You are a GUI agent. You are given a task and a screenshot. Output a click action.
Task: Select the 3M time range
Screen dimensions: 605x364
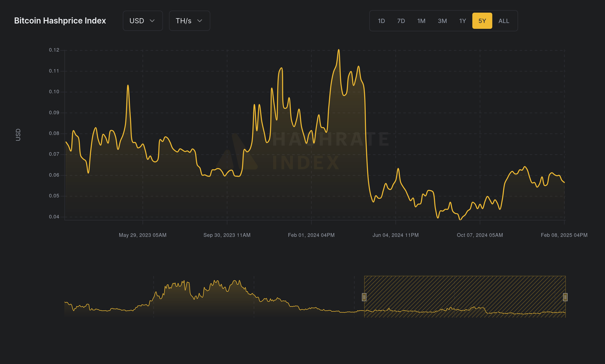pos(442,21)
